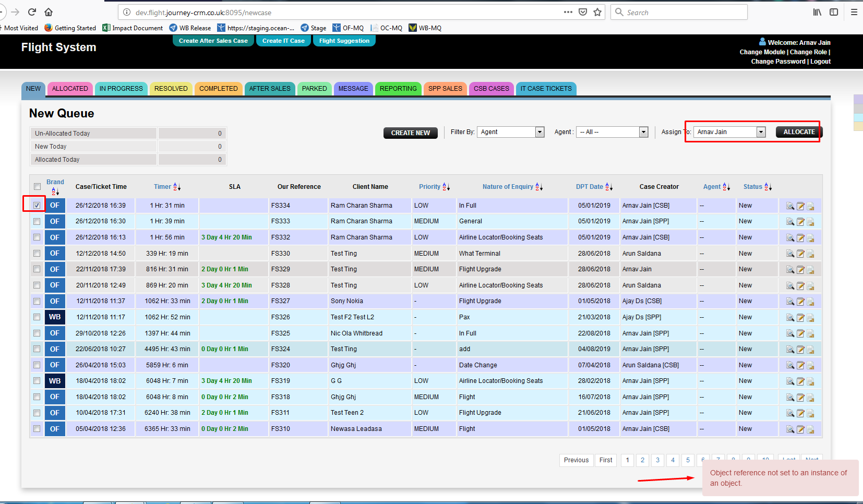
Task: Sort by Priority using the A-Z icon
Action: click(446, 187)
